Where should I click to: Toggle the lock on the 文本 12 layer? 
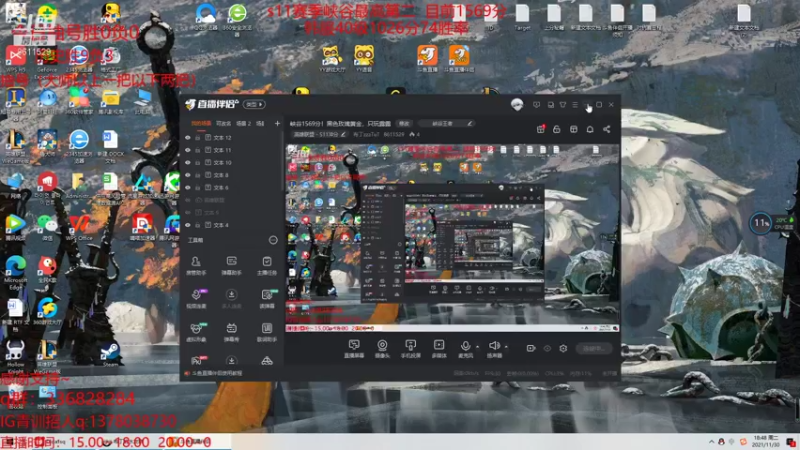pyautogui.click(x=197, y=138)
